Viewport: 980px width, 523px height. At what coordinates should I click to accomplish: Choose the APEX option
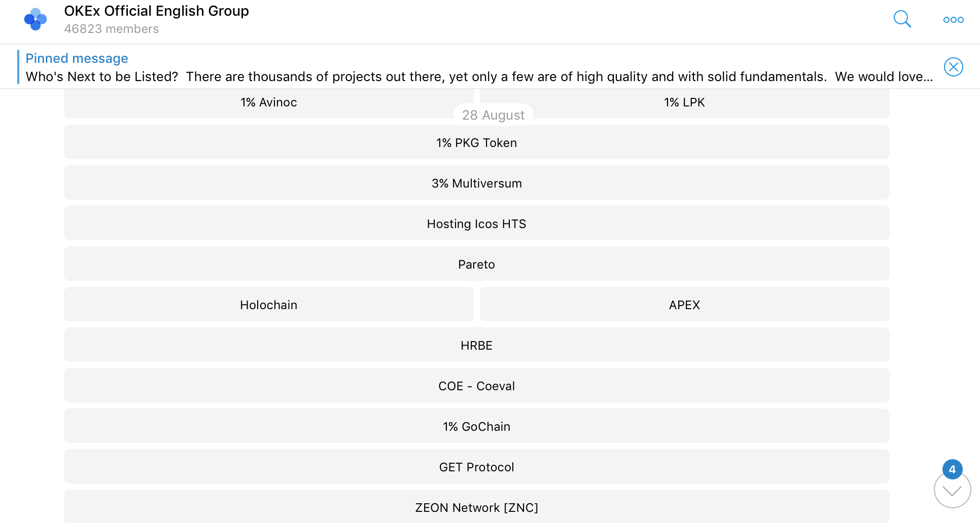pos(684,305)
